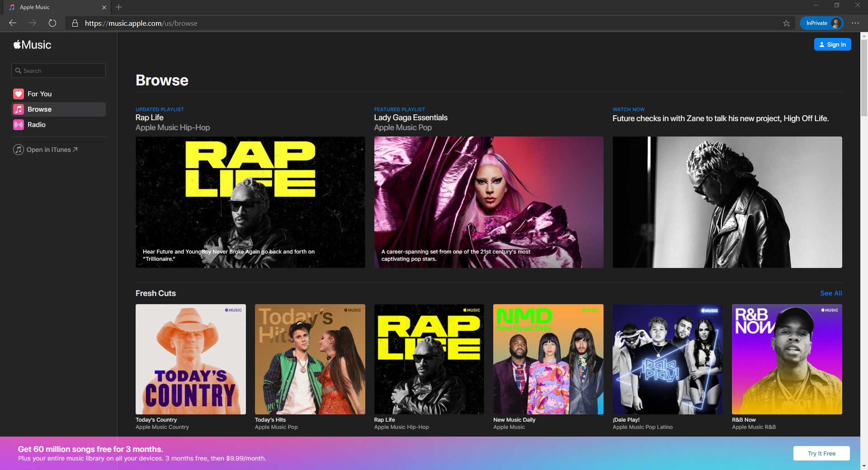The width and height of the screenshot is (868, 470).
Task: Open R&B Now playlist cover
Action: click(787, 359)
